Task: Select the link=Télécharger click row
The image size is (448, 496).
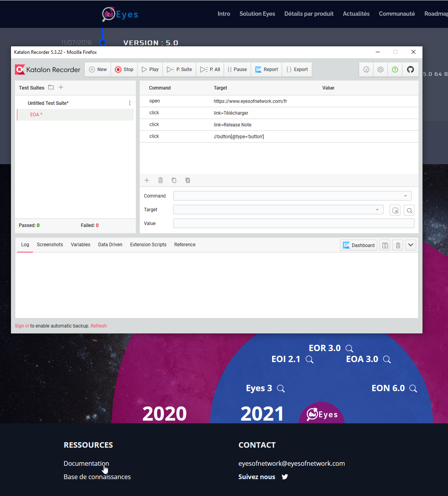Action: click(x=279, y=113)
